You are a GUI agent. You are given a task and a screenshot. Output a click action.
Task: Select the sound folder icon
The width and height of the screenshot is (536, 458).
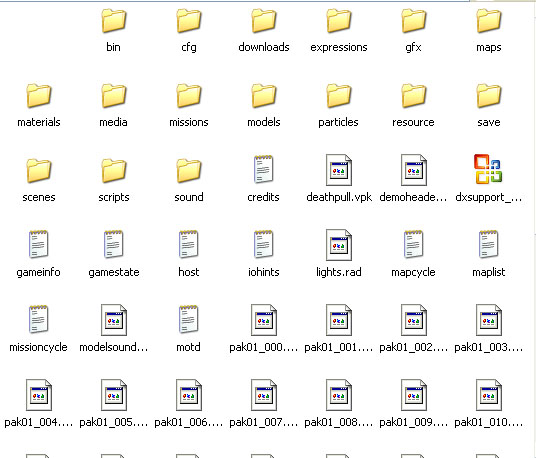pyautogui.click(x=189, y=171)
